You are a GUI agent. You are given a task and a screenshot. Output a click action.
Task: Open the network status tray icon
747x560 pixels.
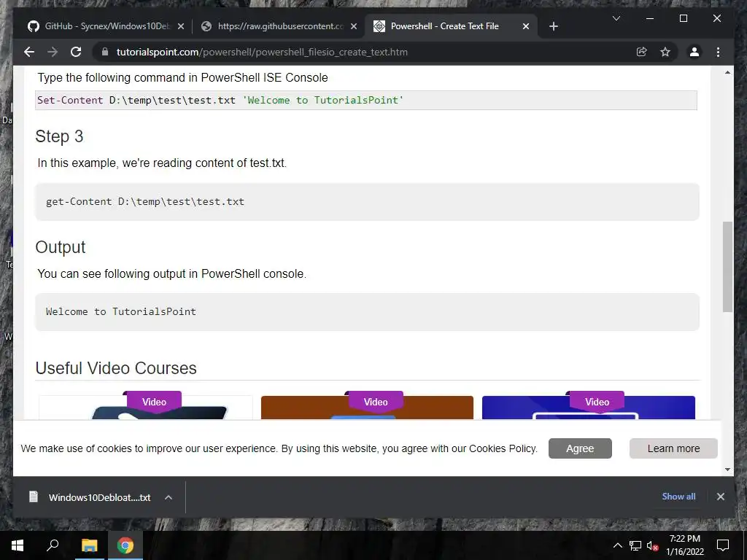635,545
